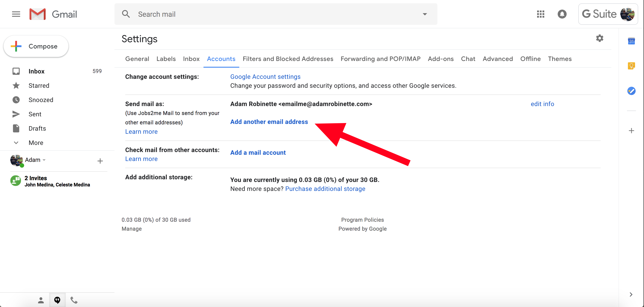The width and height of the screenshot is (644, 307).
Task: Open the Google apps grid
Action: tap(540, 14)
